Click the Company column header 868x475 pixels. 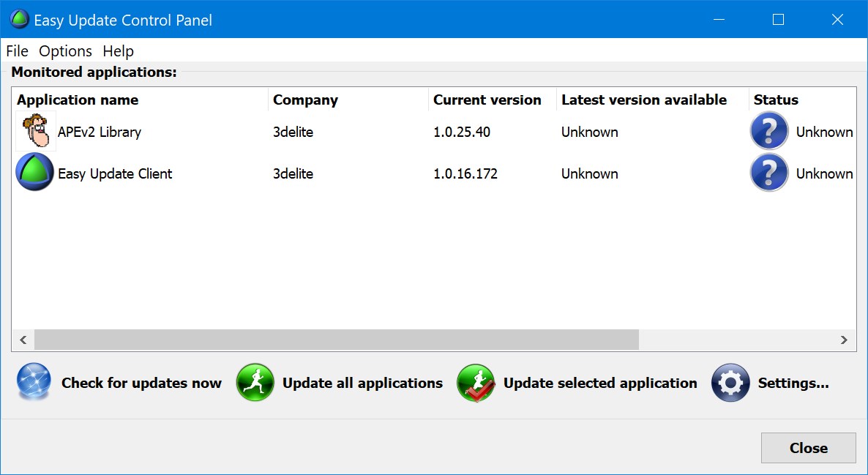point(305,100)
